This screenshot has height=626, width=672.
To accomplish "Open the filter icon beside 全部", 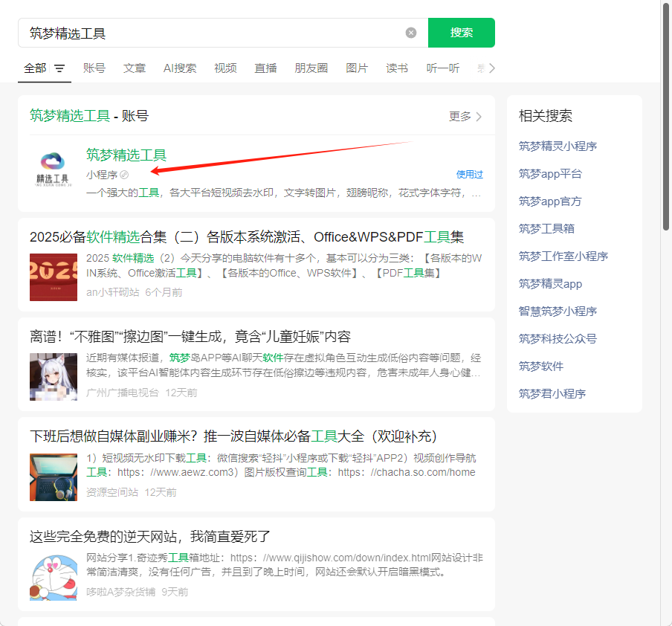I will [x=59, y=68].
